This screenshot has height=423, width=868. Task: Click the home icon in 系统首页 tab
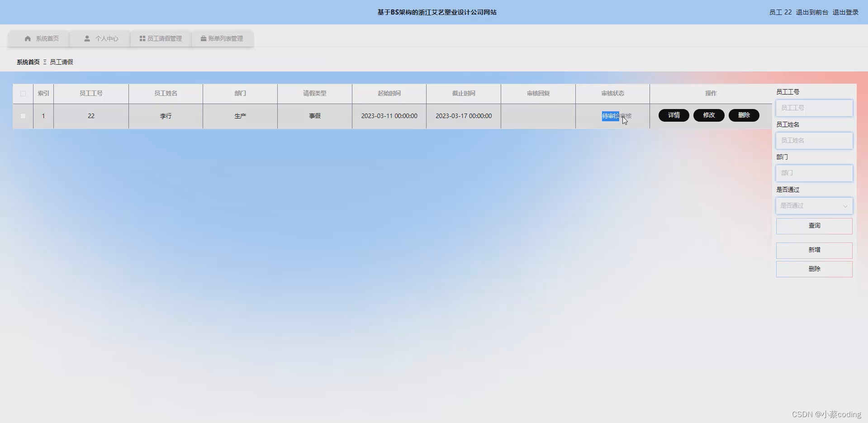[28, 38]
